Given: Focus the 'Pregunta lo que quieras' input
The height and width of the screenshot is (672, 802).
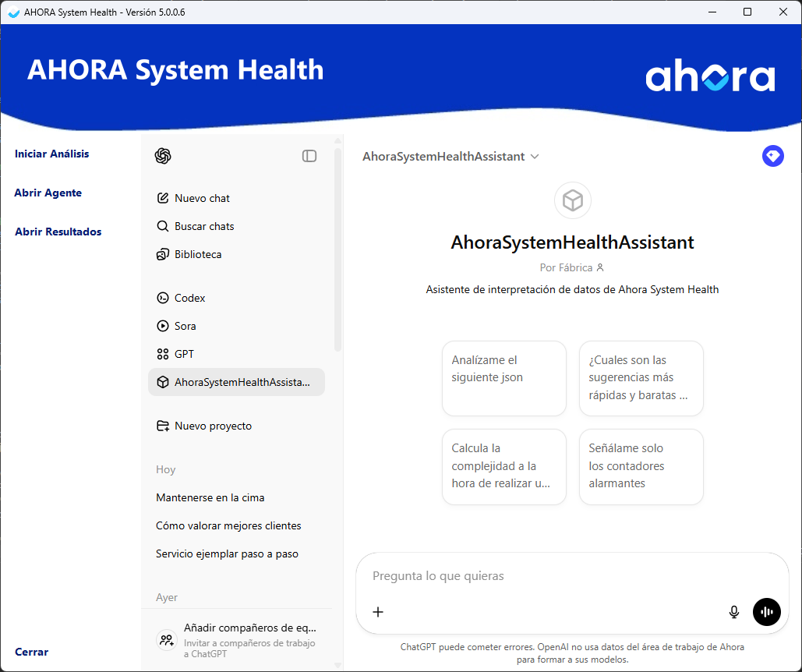Looking at the screenshot, I should pyautogui.click(x=572, y=576).
